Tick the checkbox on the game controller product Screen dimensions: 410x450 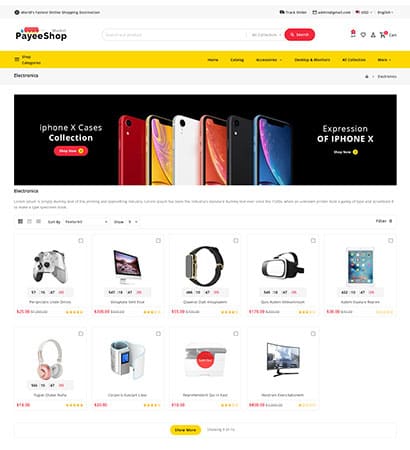81,241
